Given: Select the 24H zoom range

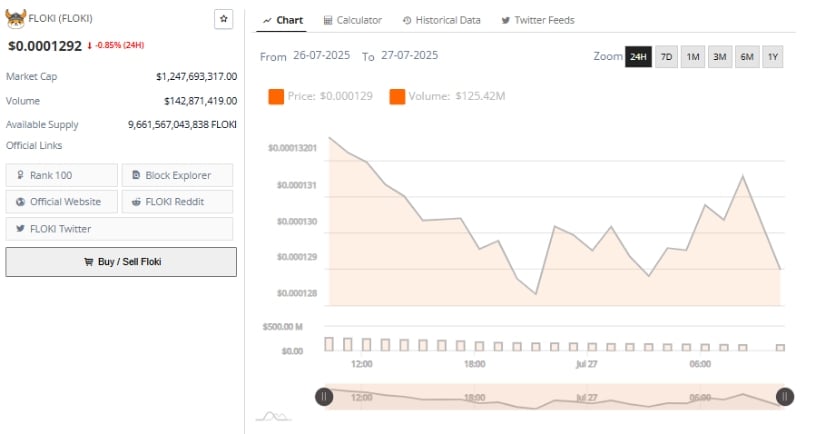Looking at the screenshot, I should click(x=638, y=57).
